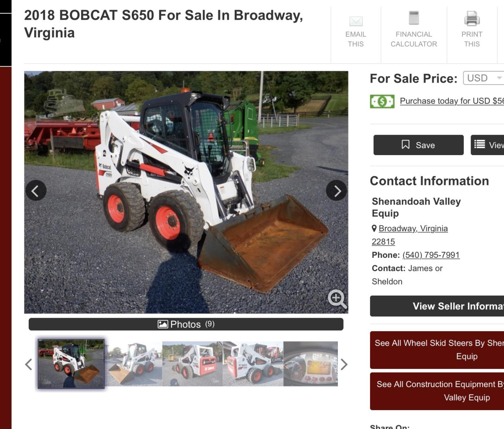Open the Photos (9) gallery bar

coord(186,324)
